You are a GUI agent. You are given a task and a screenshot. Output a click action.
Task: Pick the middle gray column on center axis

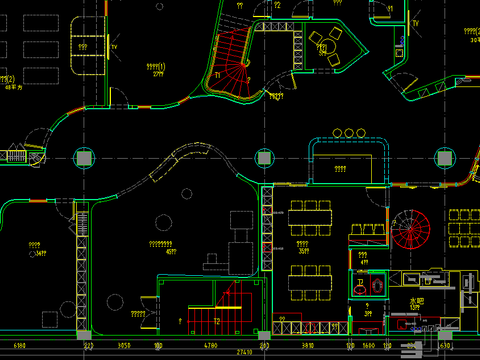264,158
